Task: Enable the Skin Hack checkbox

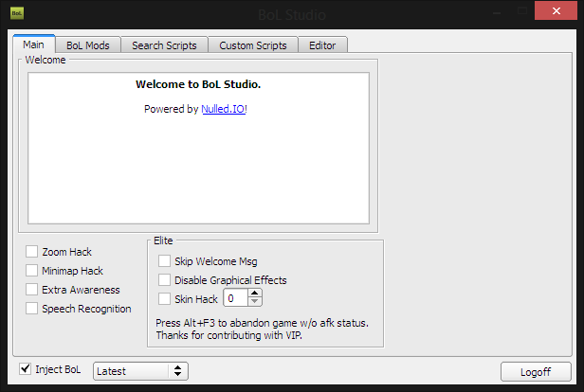Action: pyautogui.click(x=164, y=298)
